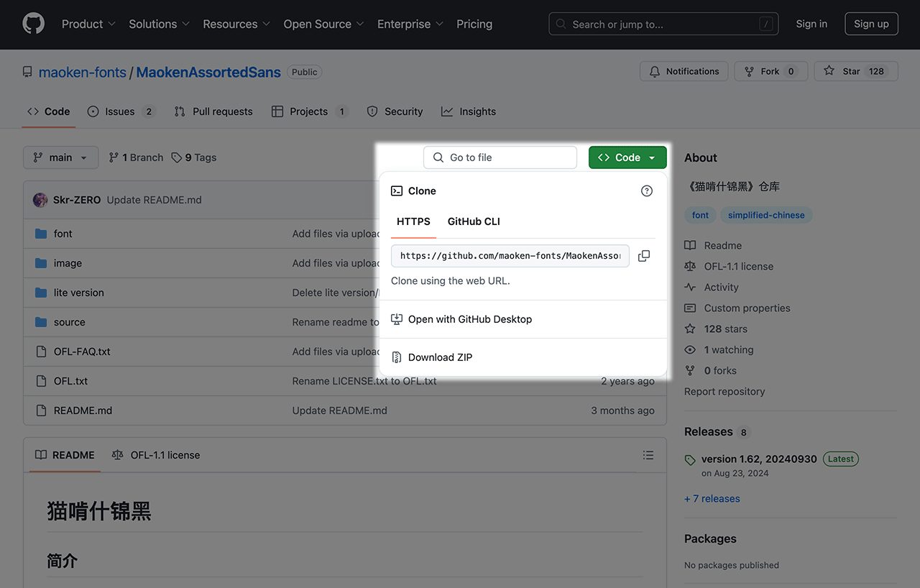Click Download ZIP
This screenshot has width=920, height=588.
(440, 357)
